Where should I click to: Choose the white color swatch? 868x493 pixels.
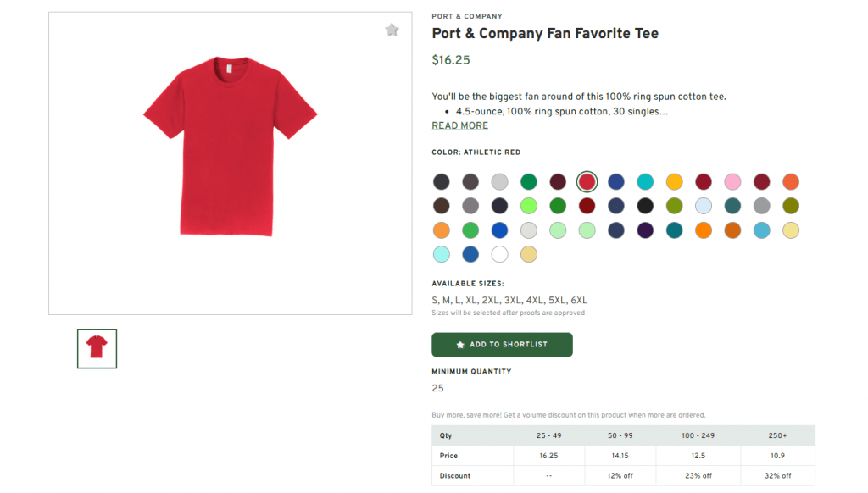tap(499, 254)
